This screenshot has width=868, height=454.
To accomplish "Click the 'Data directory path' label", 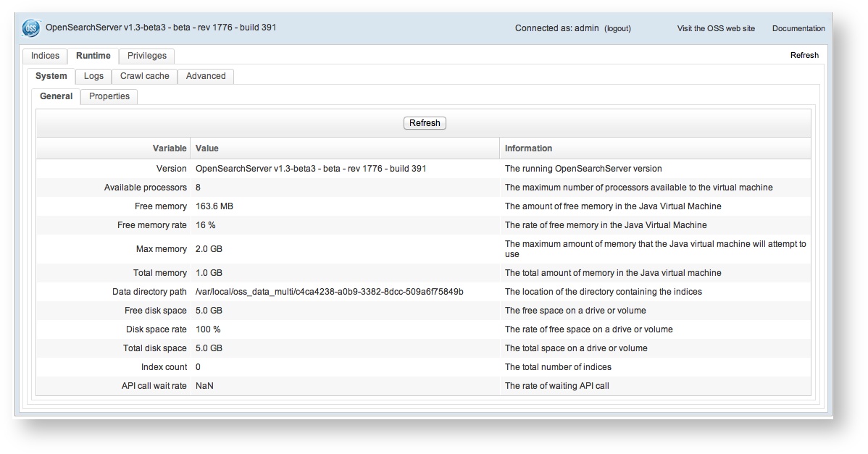I will tap(149, 291).
